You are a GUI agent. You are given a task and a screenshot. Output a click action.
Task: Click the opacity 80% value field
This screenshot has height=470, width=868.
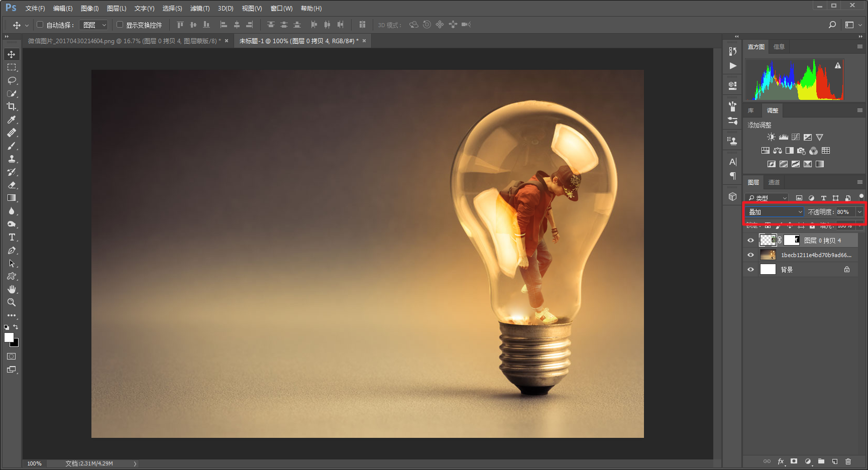845,212
